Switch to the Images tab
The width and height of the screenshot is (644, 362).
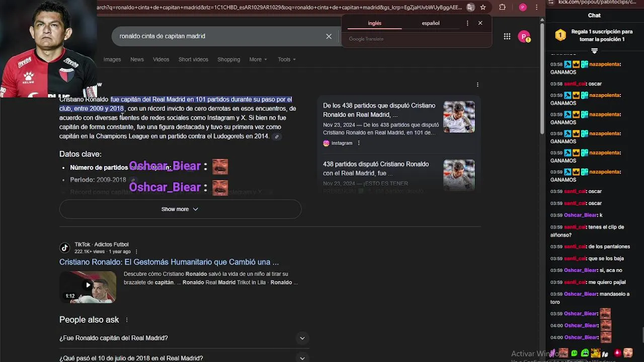click(112, 59)
